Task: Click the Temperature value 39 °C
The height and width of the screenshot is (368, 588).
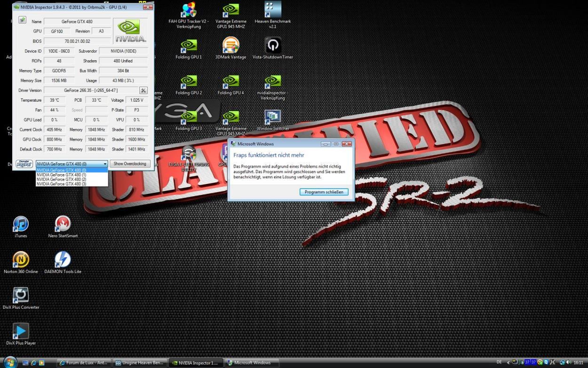Action: click(55, 100)
